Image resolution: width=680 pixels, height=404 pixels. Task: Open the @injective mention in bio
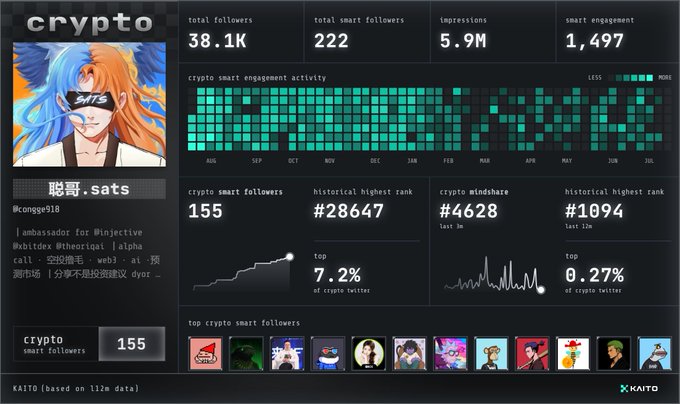[x=118, y=232]
